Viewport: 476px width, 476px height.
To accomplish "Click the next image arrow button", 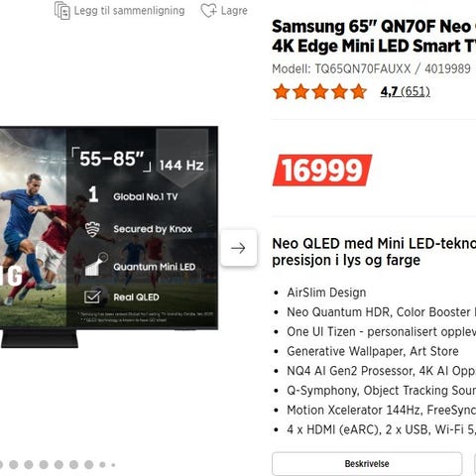I will 239,248.
